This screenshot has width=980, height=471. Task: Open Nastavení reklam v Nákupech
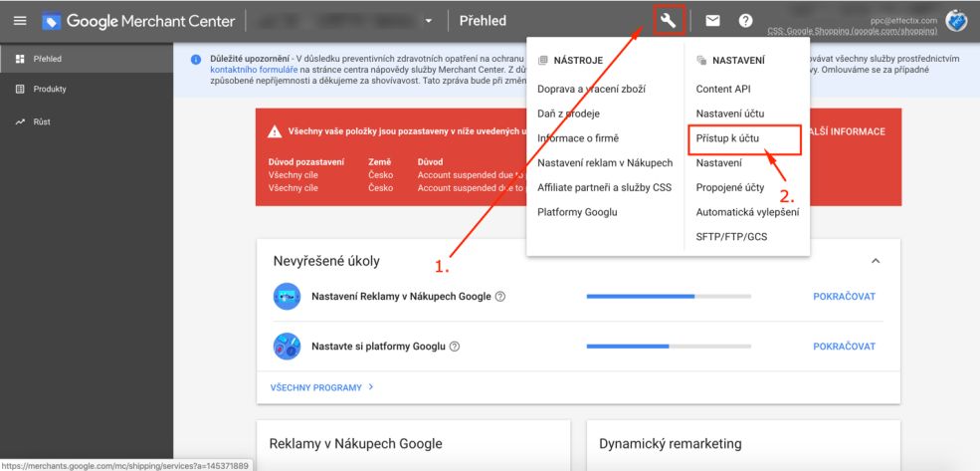pos(605,162)
